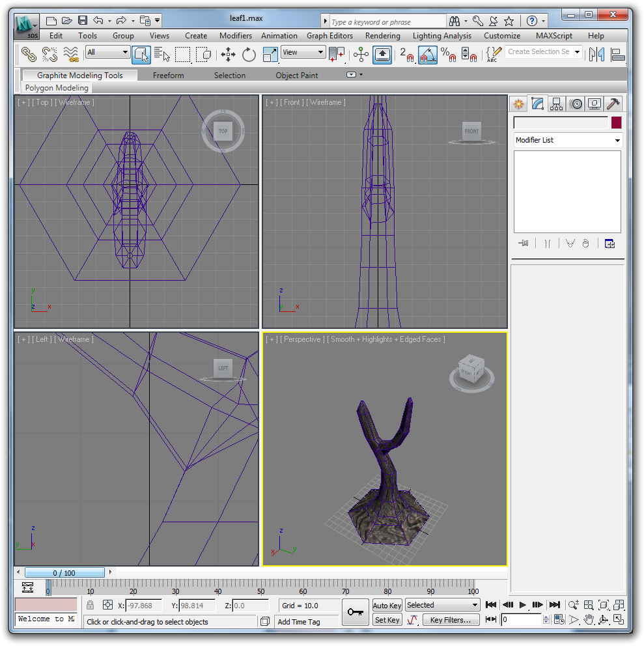The height and width of the screenshot is (646, 644).
Task: Click the object color swatch
Action: [x=616, y=122]
